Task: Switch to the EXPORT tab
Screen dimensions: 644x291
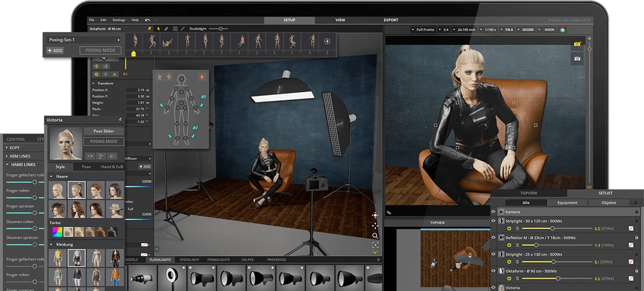Action: [391, 20]
